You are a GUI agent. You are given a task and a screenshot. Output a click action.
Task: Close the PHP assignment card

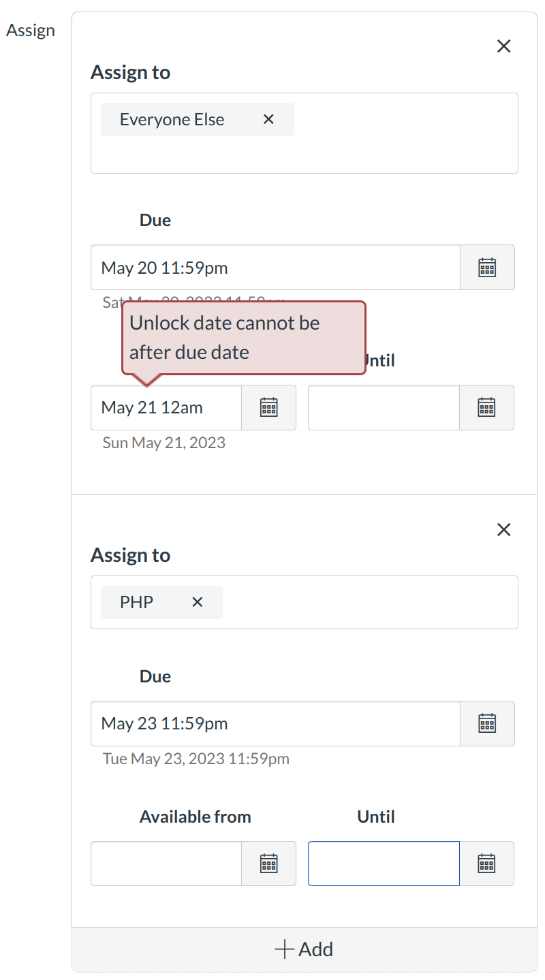click(x=503, y=529)
